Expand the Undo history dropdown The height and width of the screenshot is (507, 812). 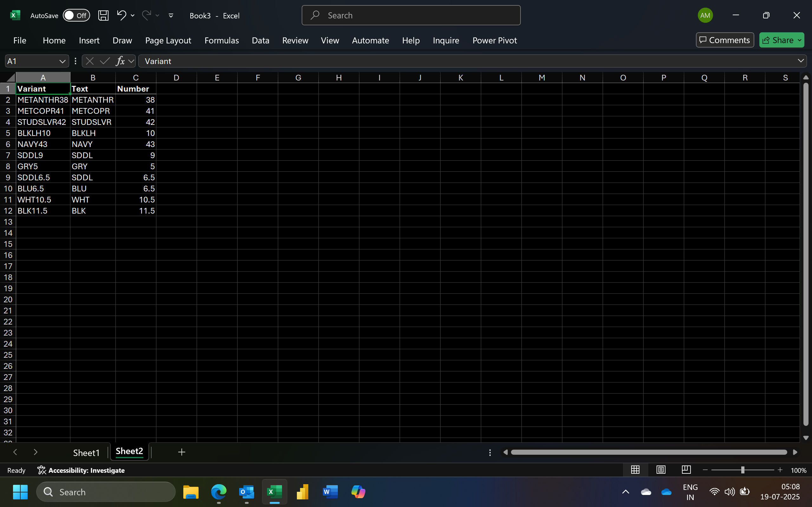[x=133, y=16]
